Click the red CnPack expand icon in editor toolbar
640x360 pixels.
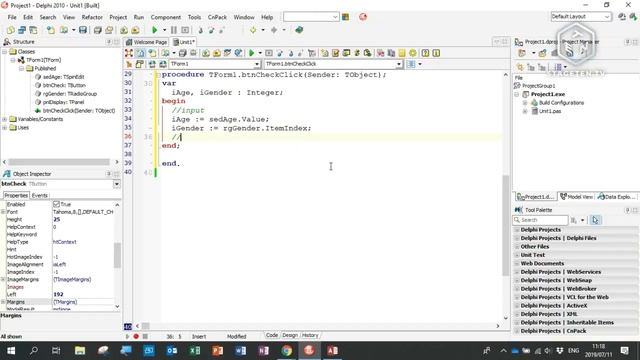tap(129, 53)
